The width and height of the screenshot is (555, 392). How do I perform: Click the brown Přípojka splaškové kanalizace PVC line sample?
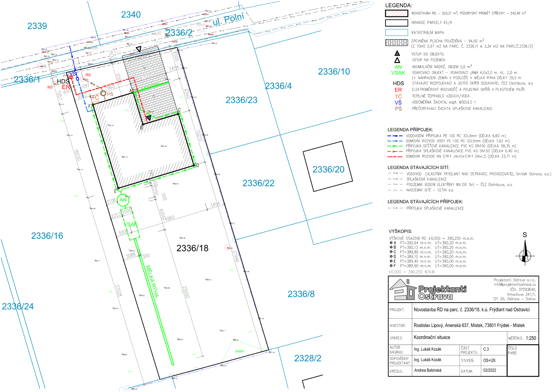tap(395, 151)
